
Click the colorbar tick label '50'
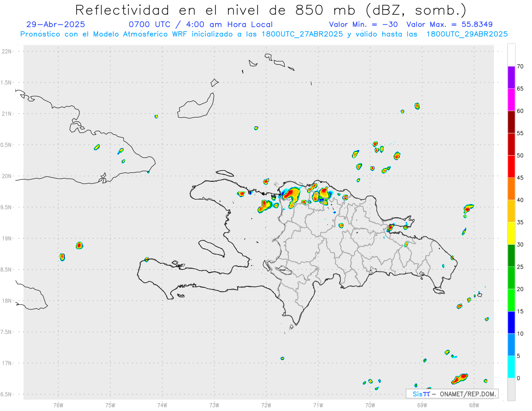click(520, 156)
